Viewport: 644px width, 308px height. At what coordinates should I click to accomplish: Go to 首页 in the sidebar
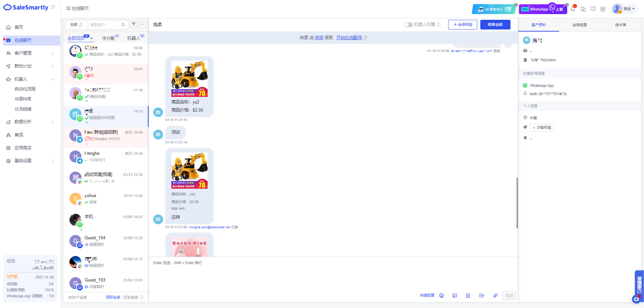pyautogui.click(x=19, y=27)
